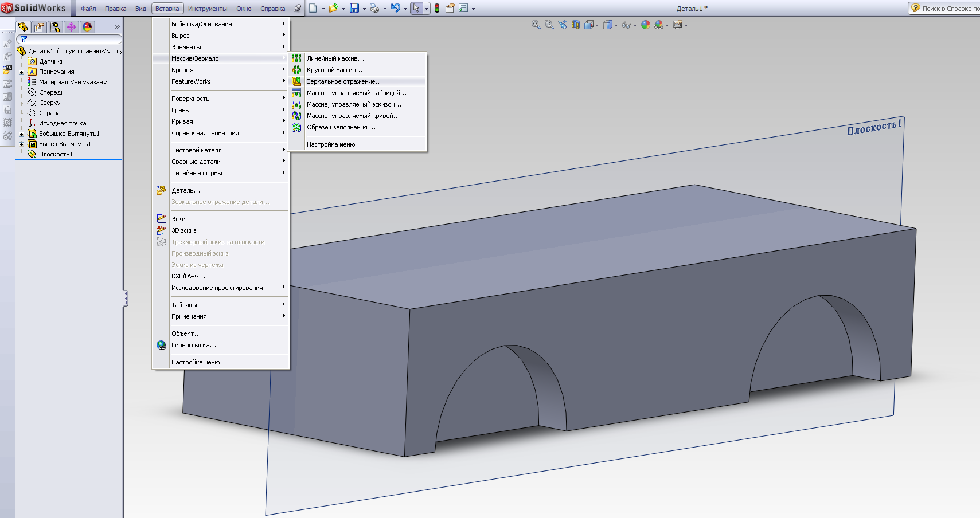Expand the Бобышка-Вытянуть1 tree node
The image size is (980, 518).
(22, 134)
